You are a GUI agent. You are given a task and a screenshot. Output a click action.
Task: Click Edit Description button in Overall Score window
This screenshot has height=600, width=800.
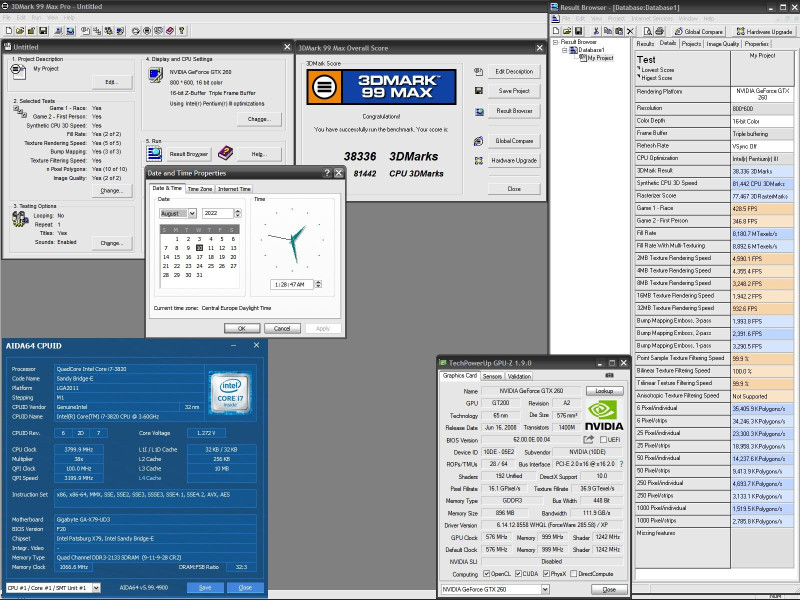click(514, 71)
